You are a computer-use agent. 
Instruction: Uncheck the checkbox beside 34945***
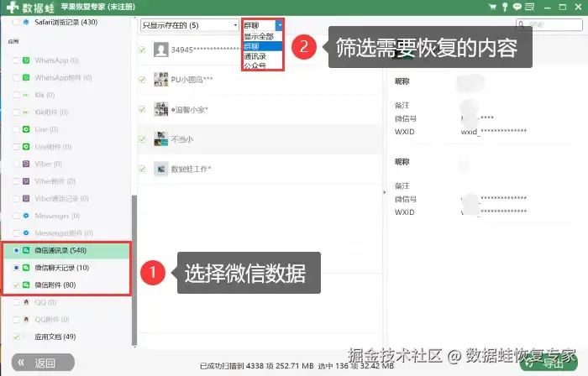pos(142,50)
